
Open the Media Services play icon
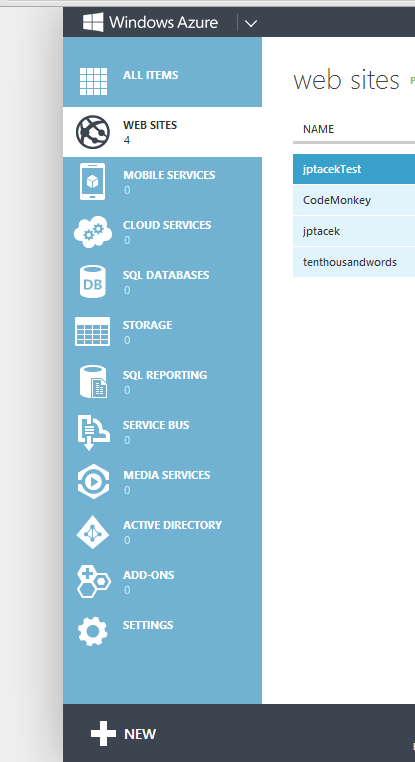pyautogui.click(x=93, y=482)
